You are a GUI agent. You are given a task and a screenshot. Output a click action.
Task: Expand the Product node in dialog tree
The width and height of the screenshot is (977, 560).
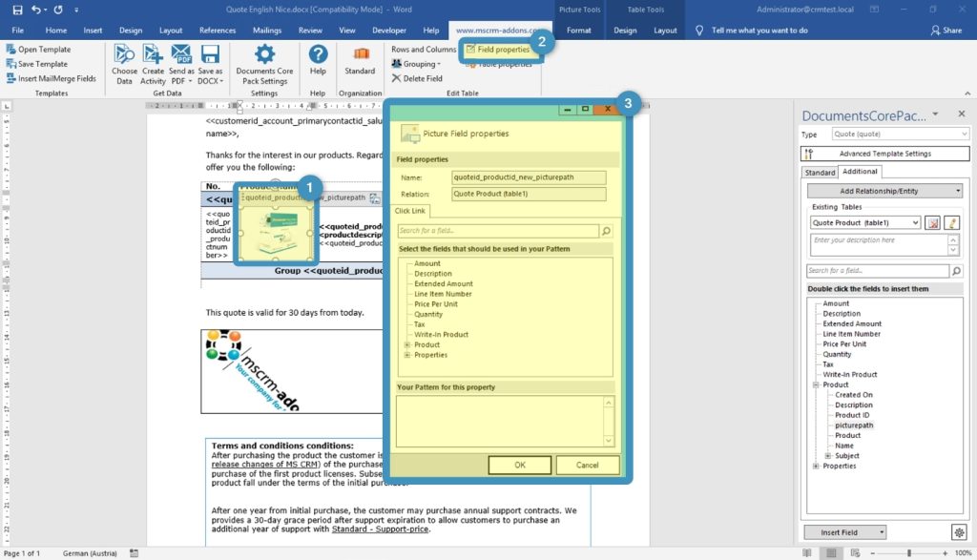click(x=406, y=345)
